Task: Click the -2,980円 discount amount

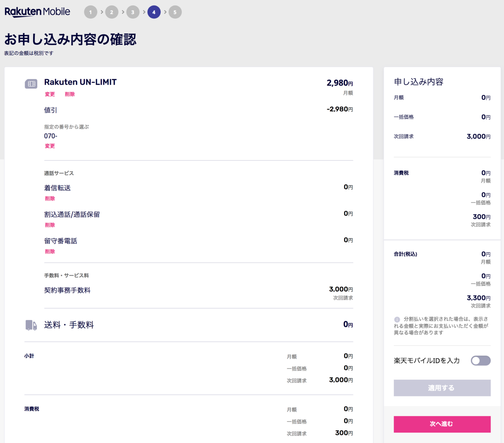Action: [x=340, y=109]
